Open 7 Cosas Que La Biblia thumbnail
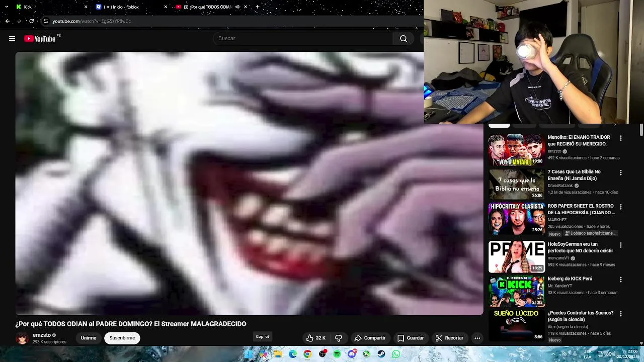 coord(516,184)
